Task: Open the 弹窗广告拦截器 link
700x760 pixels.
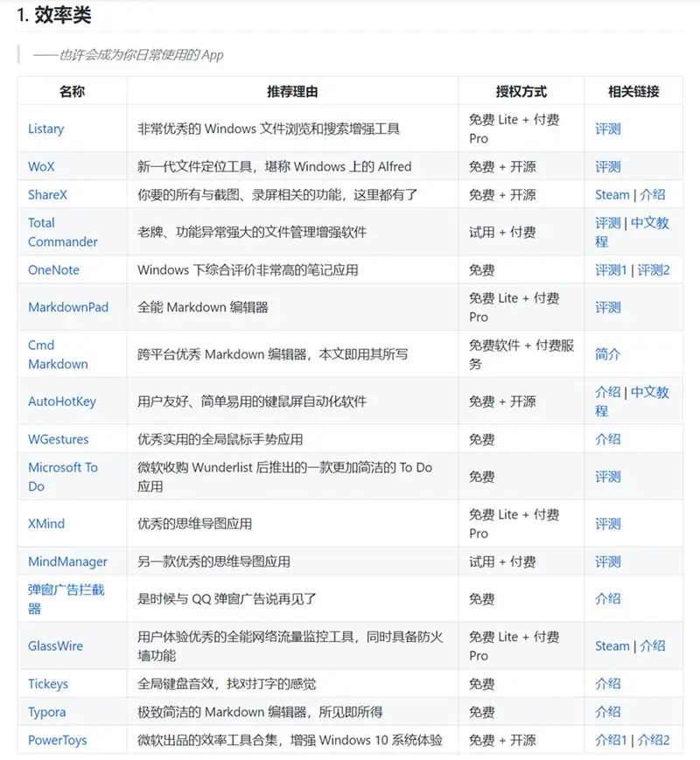Action: tap(66, 599)
